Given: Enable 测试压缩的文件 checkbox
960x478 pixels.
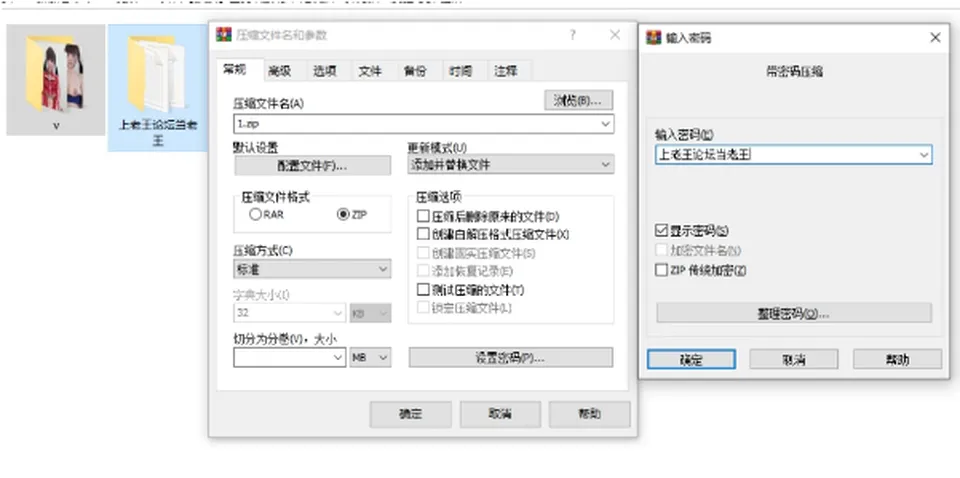Looking at the screenshot, I should click(x=422, y=289).
